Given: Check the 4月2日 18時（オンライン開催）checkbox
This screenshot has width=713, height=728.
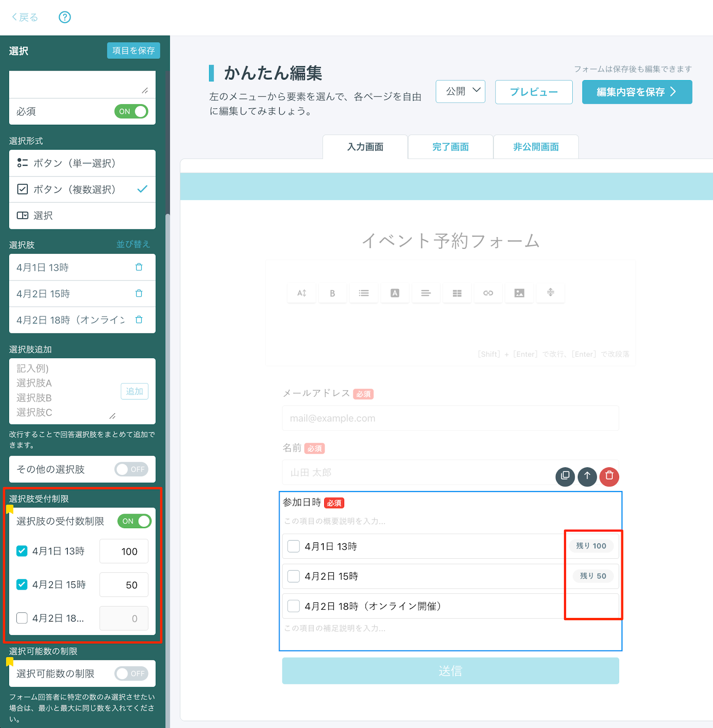Looking at the screenshot, I should pos(294,606).
